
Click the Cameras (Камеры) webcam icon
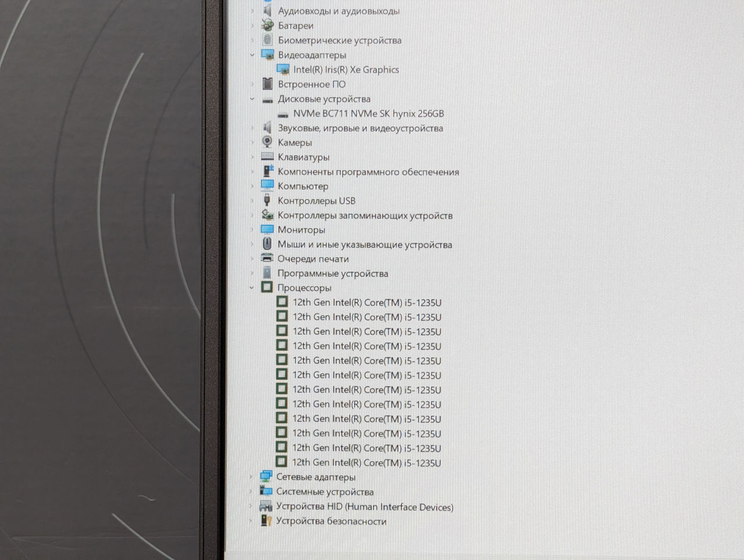[267, 142]
